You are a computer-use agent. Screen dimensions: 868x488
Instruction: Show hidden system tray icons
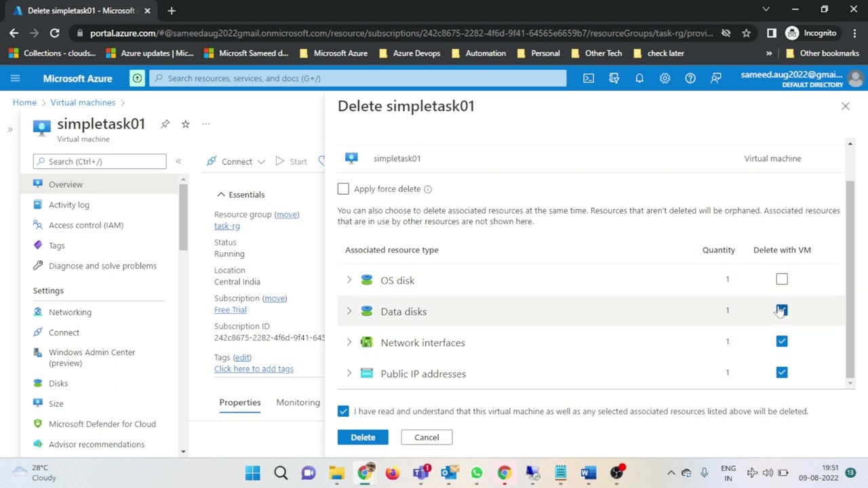click(x=671, y=472)
